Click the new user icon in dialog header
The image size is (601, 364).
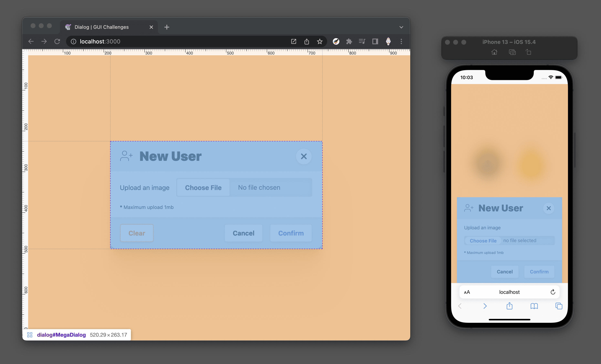click(x=125, y=156)
